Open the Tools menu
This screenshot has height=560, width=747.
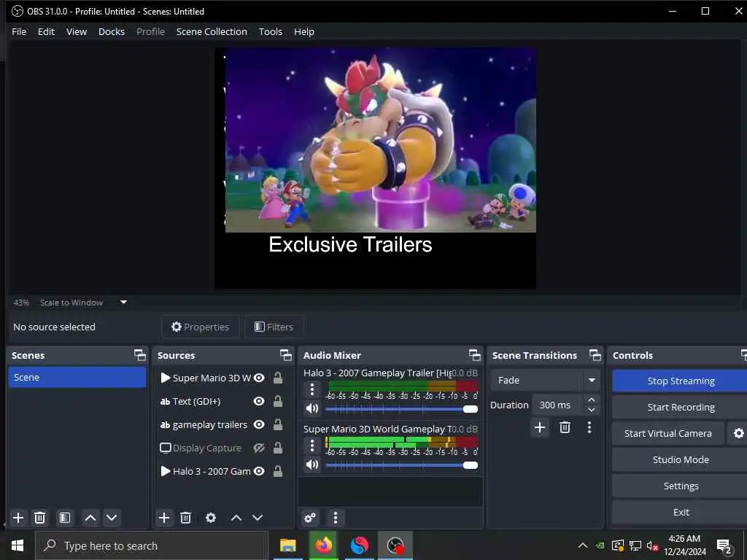(x=270, y=31)
